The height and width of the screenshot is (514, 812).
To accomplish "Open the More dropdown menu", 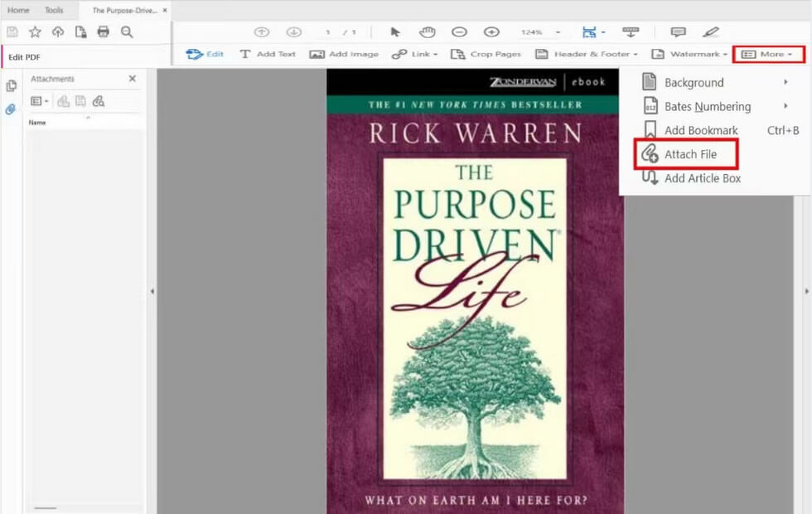I will click(x=767, y=53).
